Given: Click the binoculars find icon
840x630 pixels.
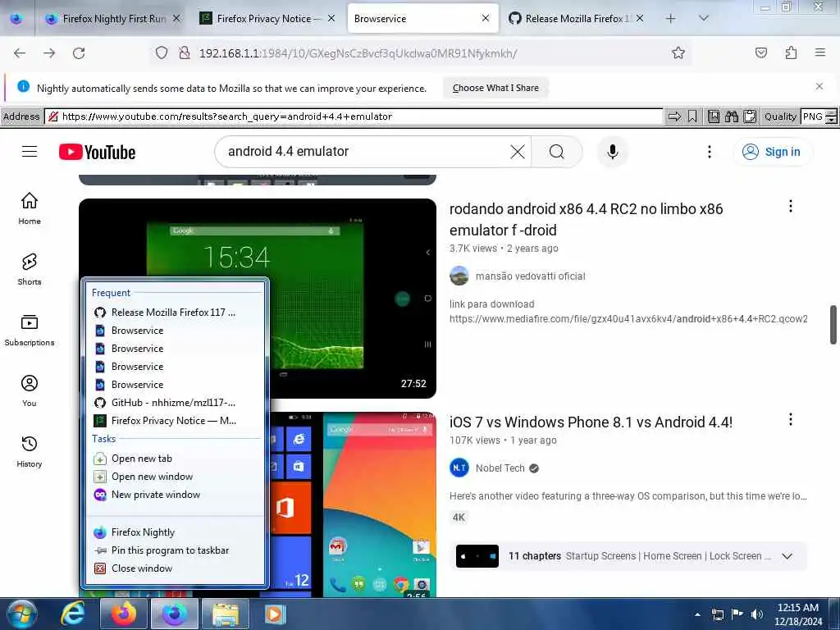Looking at the screenshot, I should pos(732,116).
